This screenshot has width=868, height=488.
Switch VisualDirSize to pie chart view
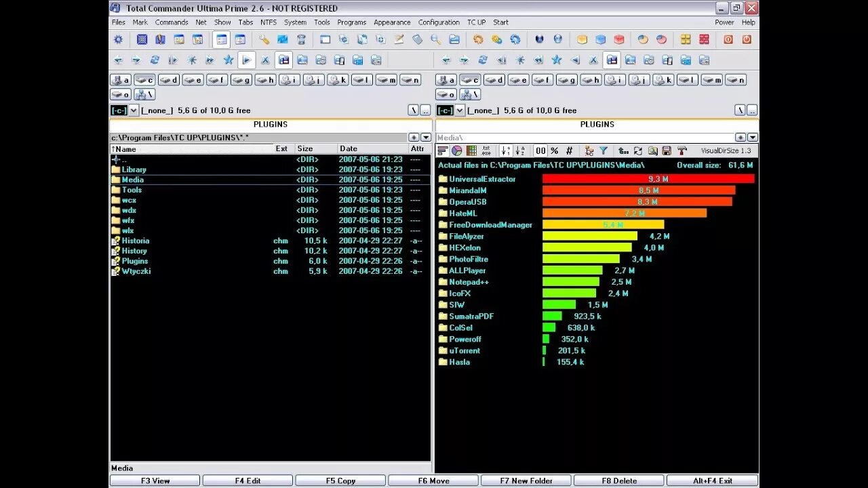tap(456, 150)
